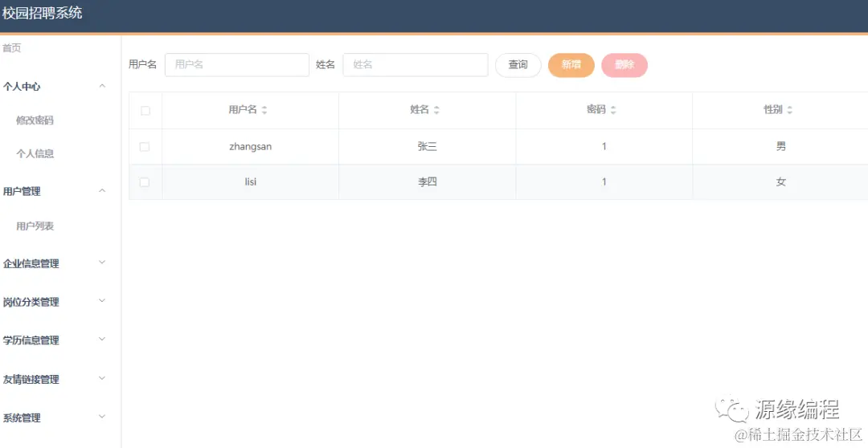This screenshot has width=868, height=448.
Task: Sort the 用户名 column using its arrows
Action: 264,110
